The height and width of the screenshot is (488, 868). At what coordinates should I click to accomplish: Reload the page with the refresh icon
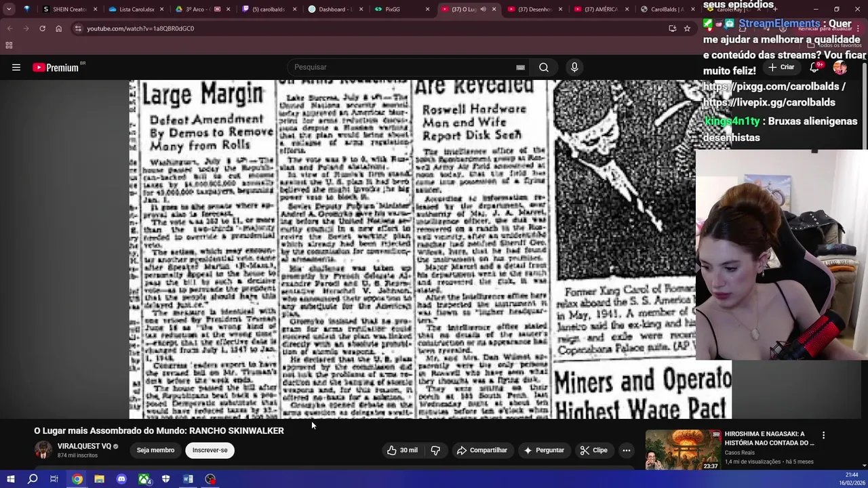42,28
